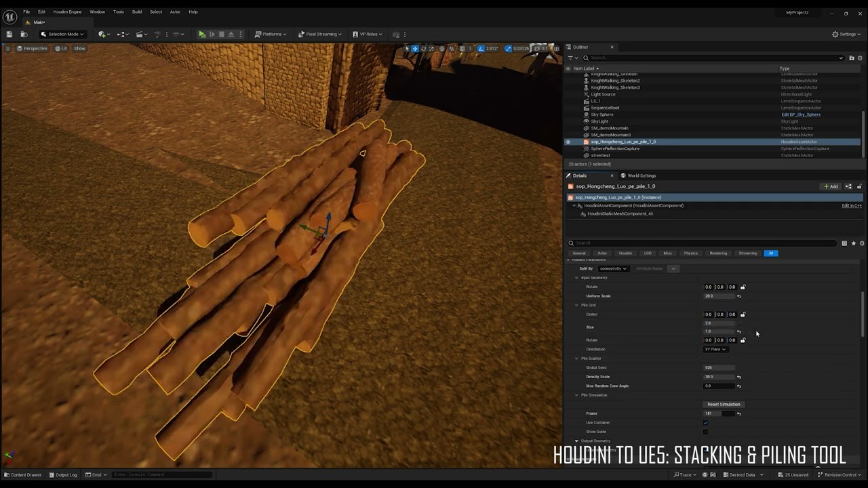Reset Uniform Scale to default
This screenshot has height=488, width=868.
[739, 296]
